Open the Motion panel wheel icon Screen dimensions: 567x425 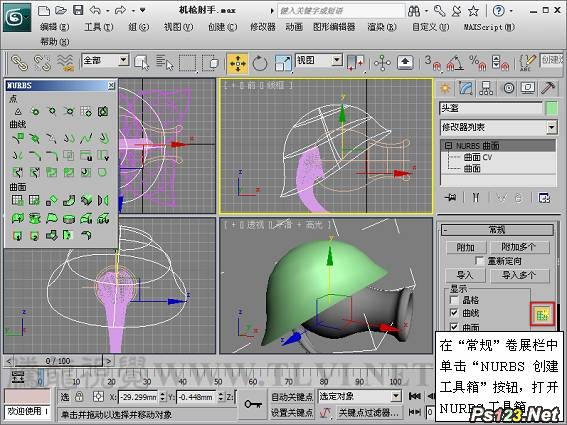(509, 88)
